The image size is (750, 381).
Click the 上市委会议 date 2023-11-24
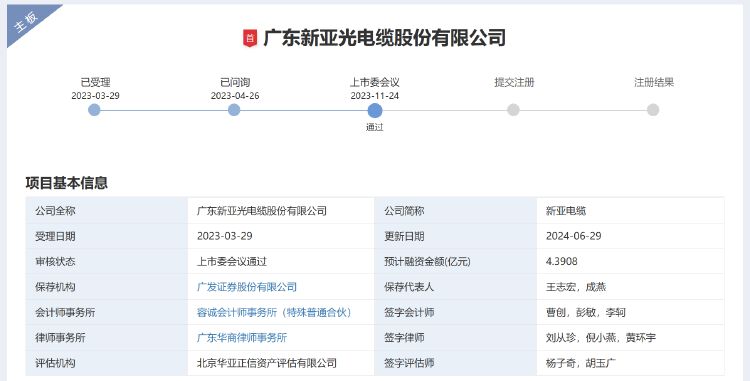[375, 96]
